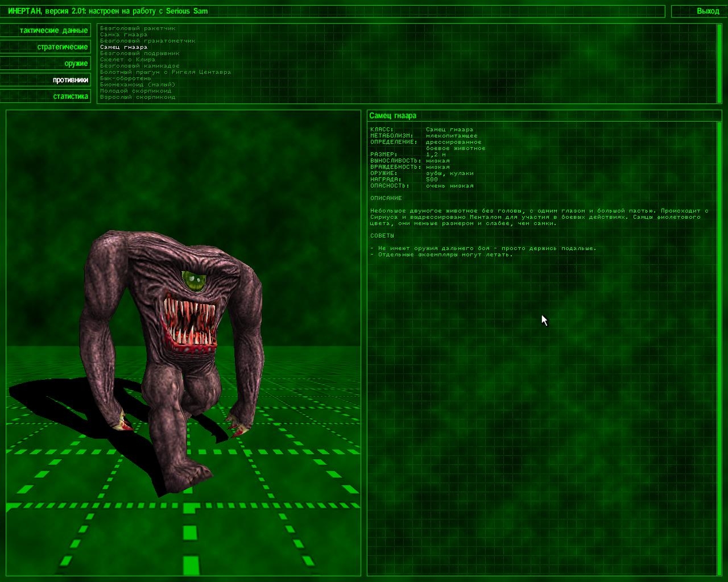Click the ВЫНОСЛИВОСТЬ: низкая line
Image resolution: width=728 pixels, height=582 pixels.
pyautogui.click(x=409, y=160)
